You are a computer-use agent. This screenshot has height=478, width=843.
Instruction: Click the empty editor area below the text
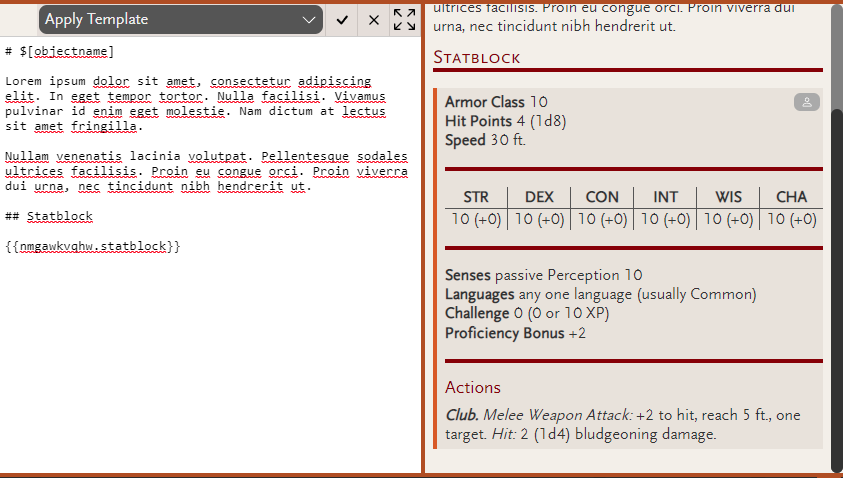coord(210,366)
